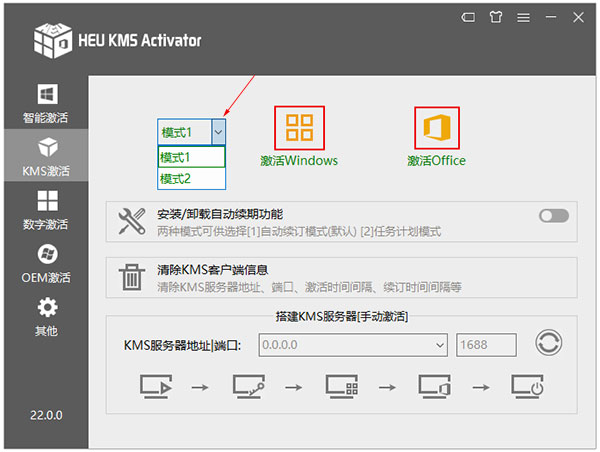Click the 清除KMS客户端信息 button
Image resolution: width=600 pixels, height=452 pixels.
click(x=212, y=270)
